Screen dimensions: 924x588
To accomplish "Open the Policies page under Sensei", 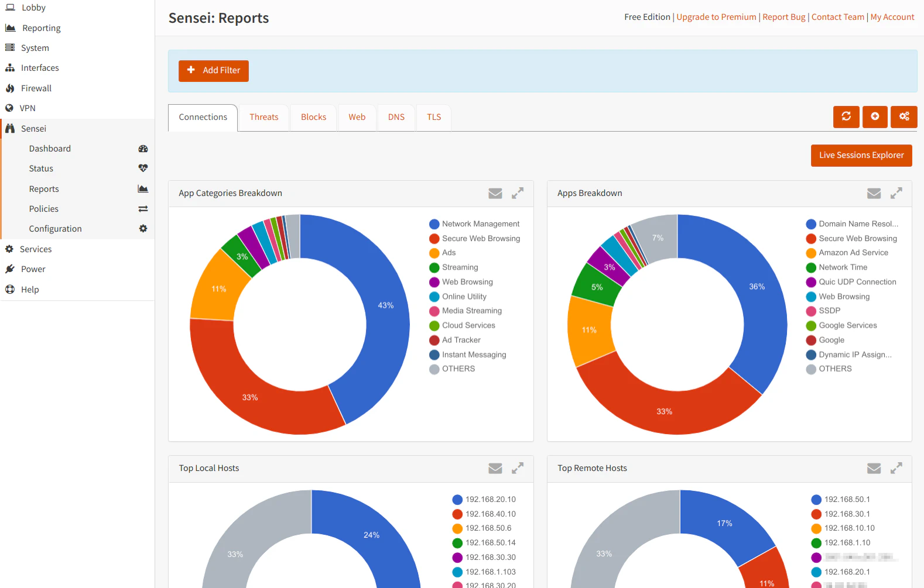I will click(44, 209).
